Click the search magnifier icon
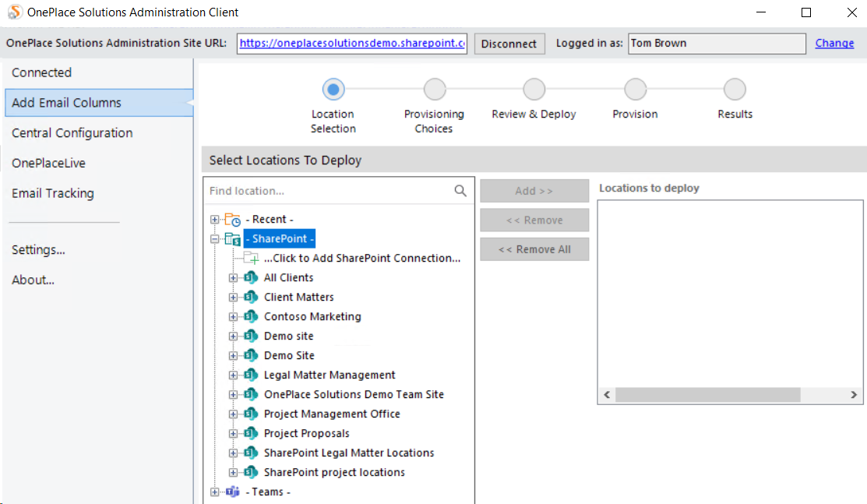The height and width of the screenshot is (504, 867). tap(460, 191)
